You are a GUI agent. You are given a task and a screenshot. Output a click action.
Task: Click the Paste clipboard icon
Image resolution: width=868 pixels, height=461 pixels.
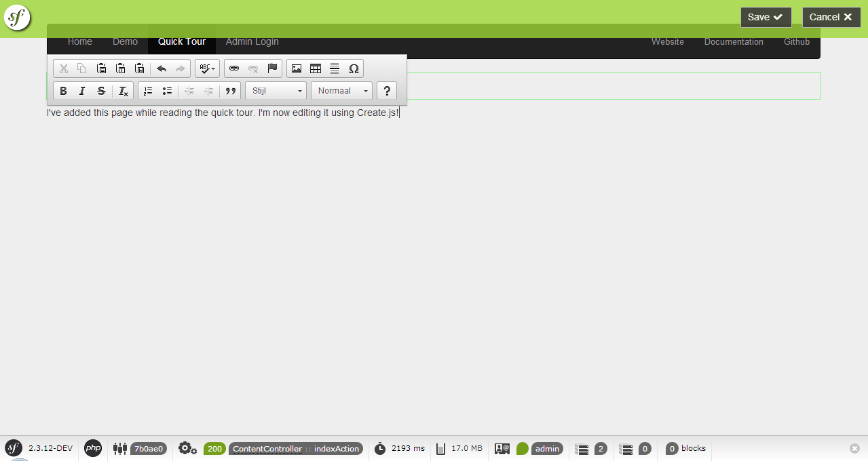[x=101, y=68]
